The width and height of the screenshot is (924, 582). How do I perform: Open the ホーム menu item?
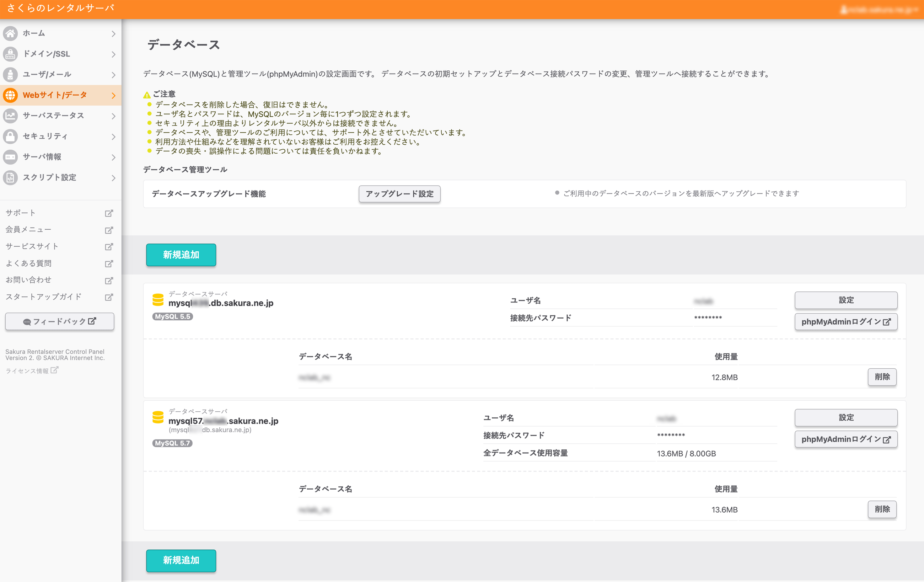[61, 33]
